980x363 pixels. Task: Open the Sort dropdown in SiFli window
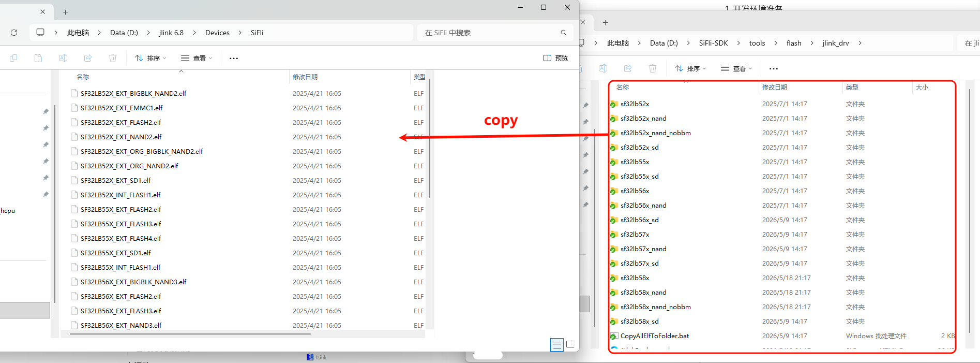(x=150, y=58)
